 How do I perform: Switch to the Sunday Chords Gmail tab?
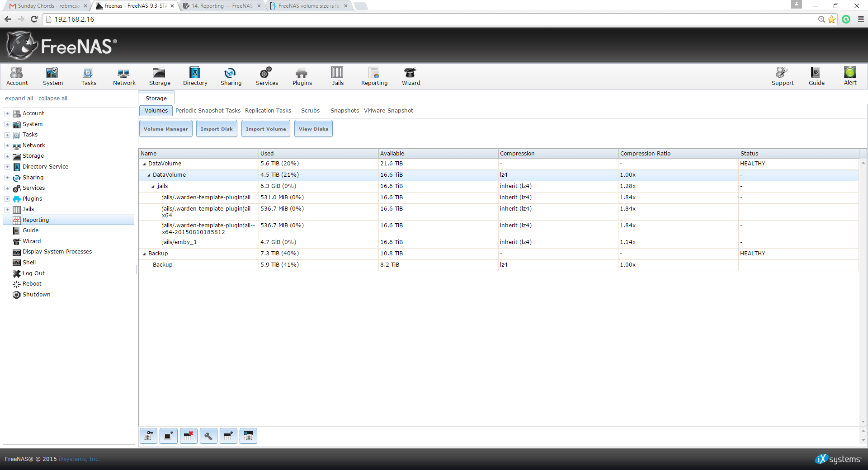pyautogui.click(x=48, y=6)
